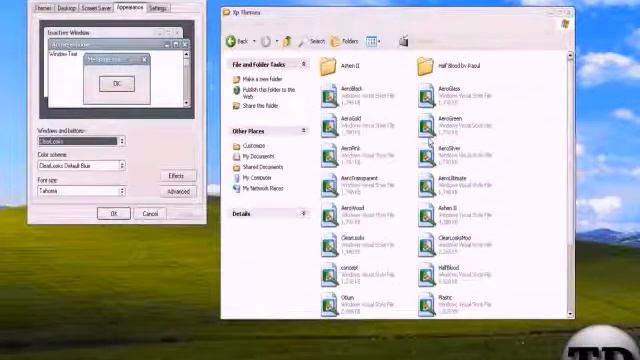Click the Inactive Window preview title bar
Image resolution: width=640 pixels, height=360 pixels.
(114, 33)
